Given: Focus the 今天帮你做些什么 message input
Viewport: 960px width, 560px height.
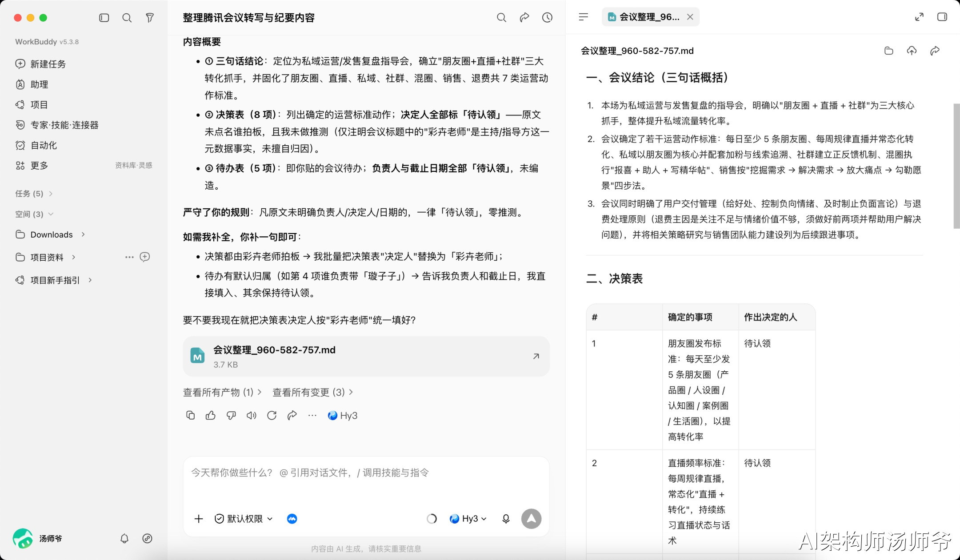Looking at the screenshot, I should (x=366, y=473).
